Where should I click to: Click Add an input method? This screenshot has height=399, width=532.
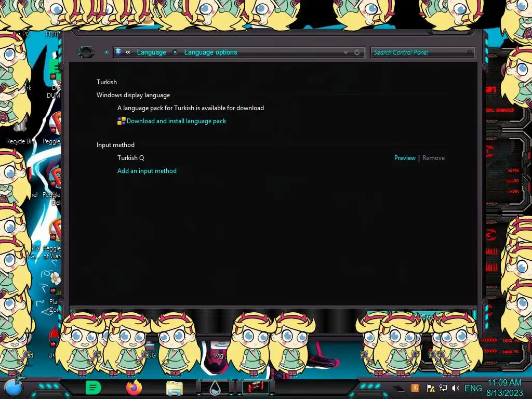coord(147,171)
